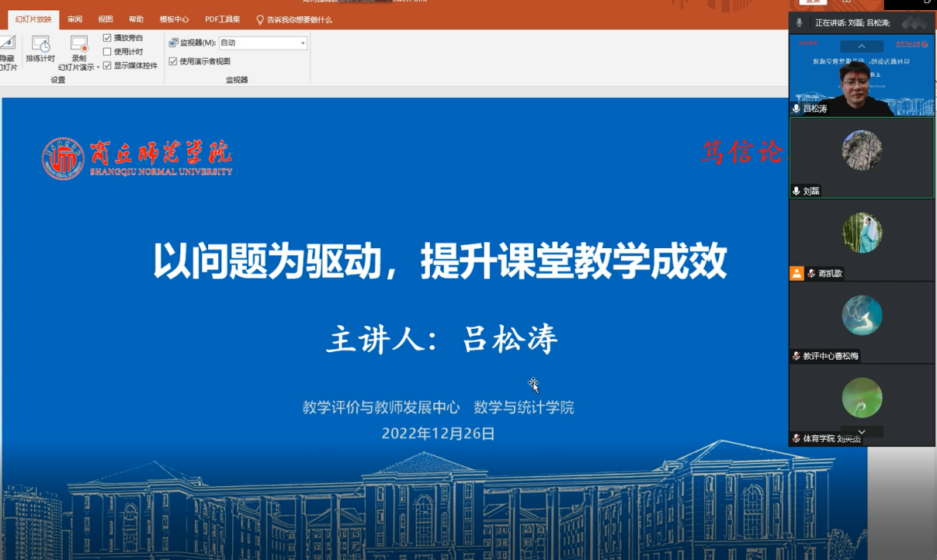
Task: Uncheck the 播放旁白 checkbox
Action: [x=108, y=38]
